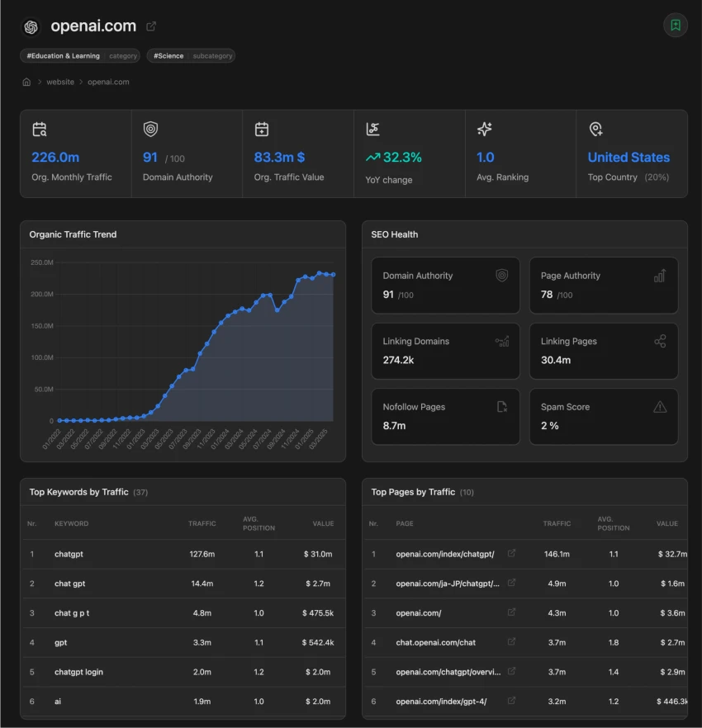Viewport: 702px width, 728px height.
Task: Click the 1.0 Avg. Ranking value
Action: click(485, 158)
